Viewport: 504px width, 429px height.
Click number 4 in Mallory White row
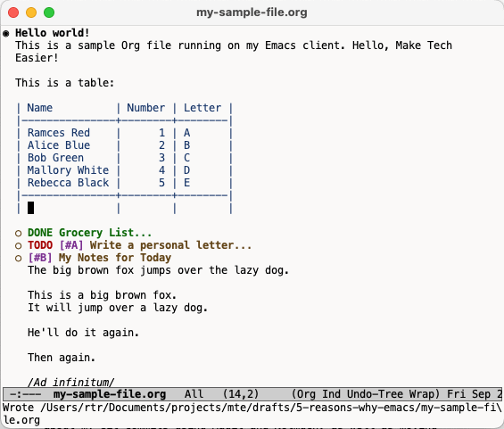point(161,170)
